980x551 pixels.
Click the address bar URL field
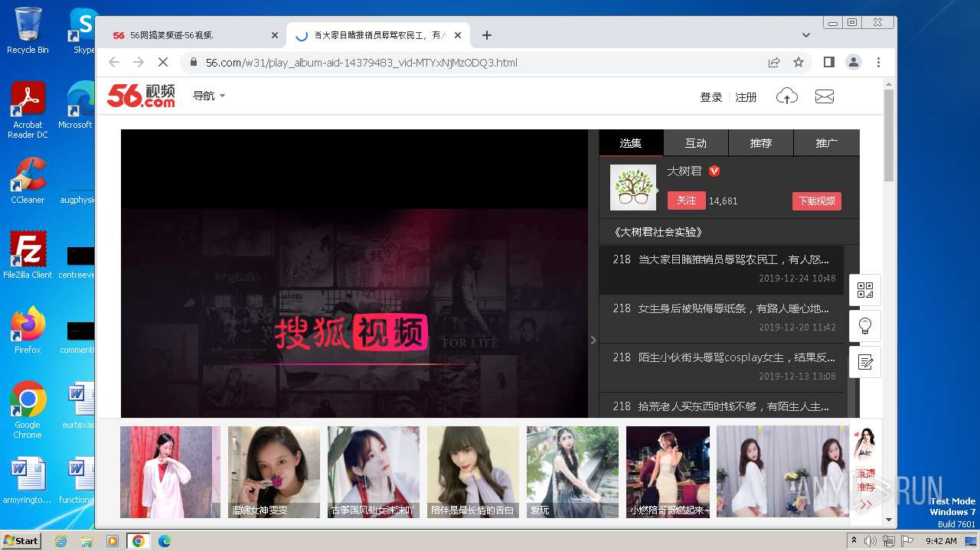click(x=475, y=63)
